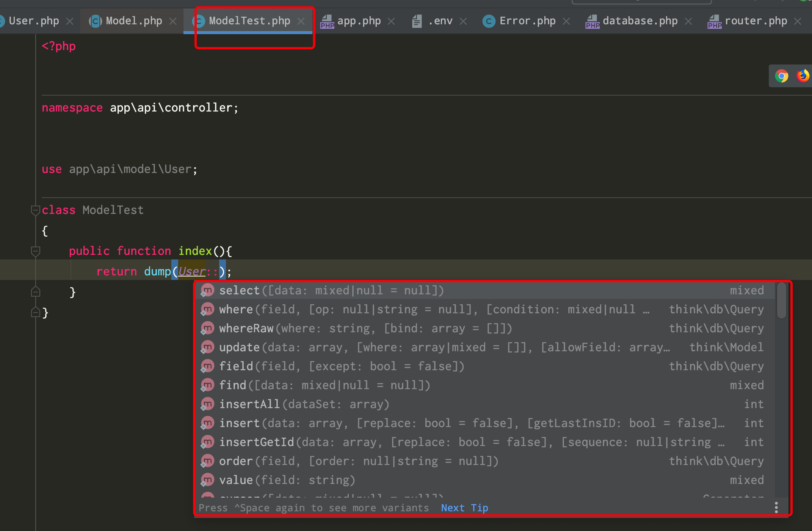Click the class icon on Error.php tab
The width and height of the screenshot is (812, 531).
point(489,21)
